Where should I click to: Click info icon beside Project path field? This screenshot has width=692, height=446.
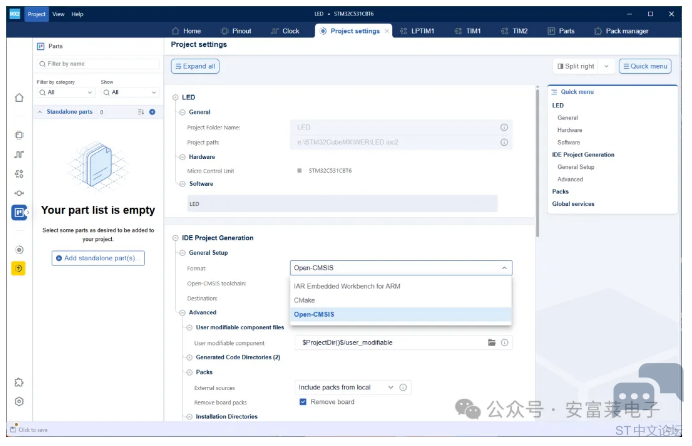[504, 142]
